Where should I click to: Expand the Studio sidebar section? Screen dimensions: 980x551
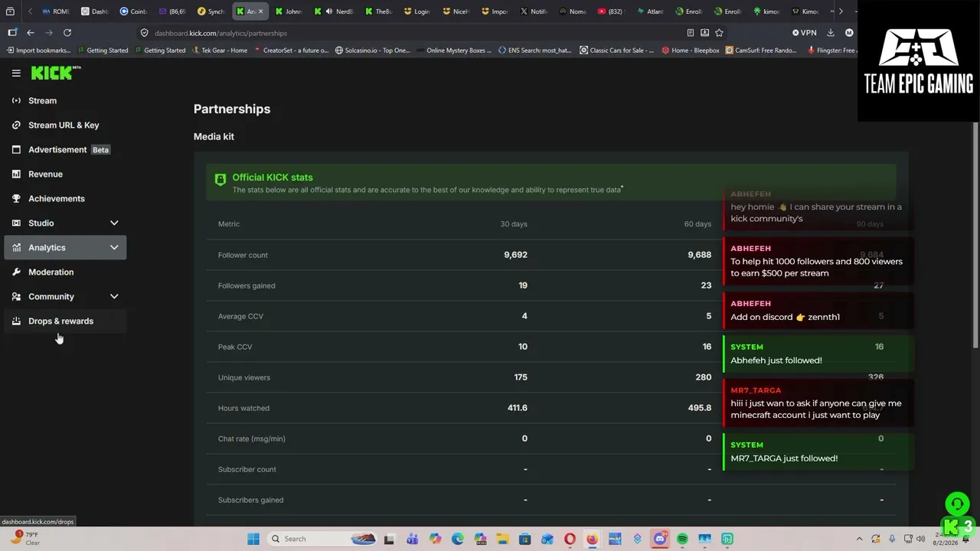pos(65,223)
